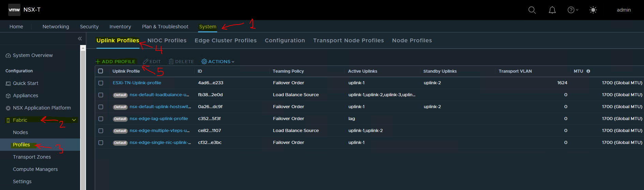This screenshot has width=644, height=190.
Task: Switch to the Node Profiles tab
Action: (x=412, y=40)
